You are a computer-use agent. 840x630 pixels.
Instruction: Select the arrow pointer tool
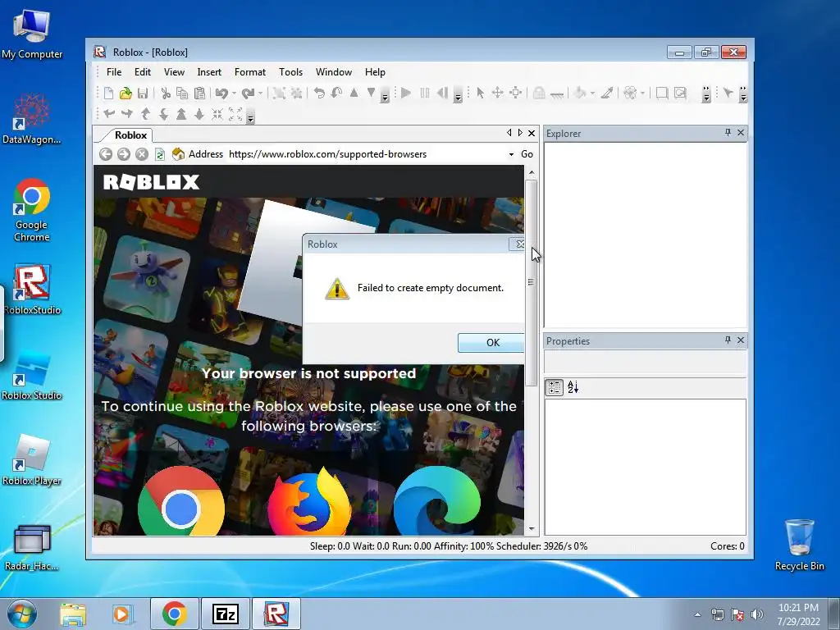click(x=480, y=94)
